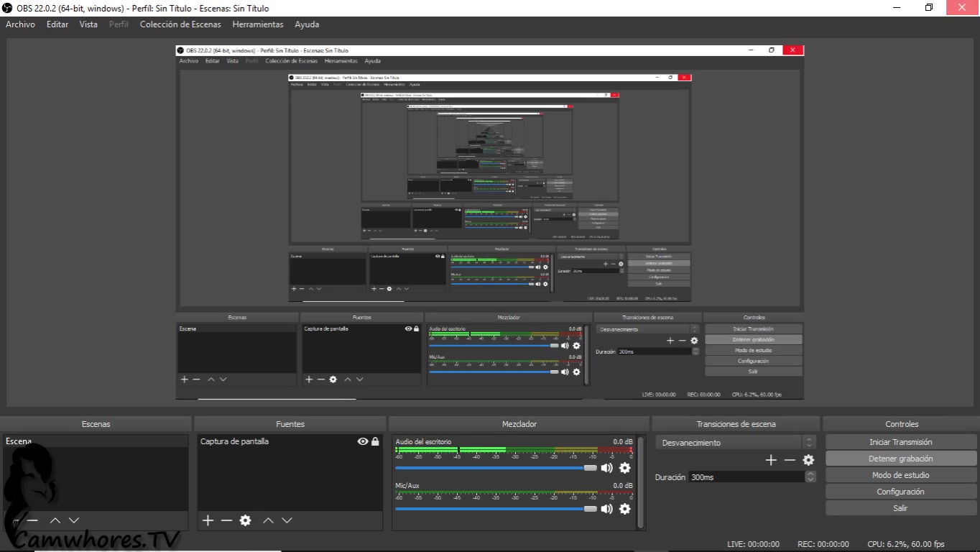Viewport: 980px width, 552px height.
Task: Add a scene transition with the plus icon
Action: [771, 460]
